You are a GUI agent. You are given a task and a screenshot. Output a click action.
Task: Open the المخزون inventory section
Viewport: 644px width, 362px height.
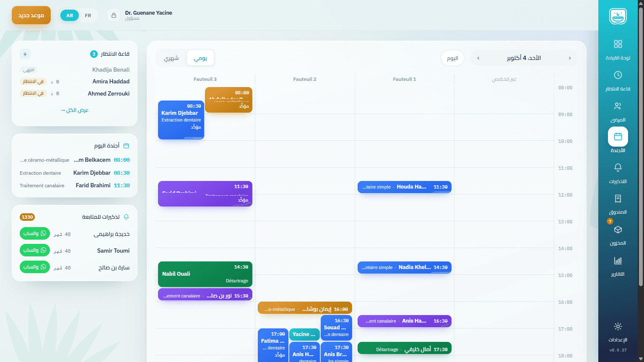(x=618, y=235)
